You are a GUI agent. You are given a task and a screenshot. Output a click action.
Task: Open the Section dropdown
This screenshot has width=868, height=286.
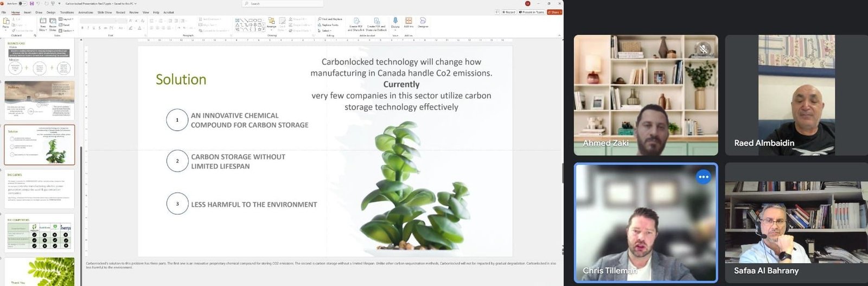click(66, 30)
